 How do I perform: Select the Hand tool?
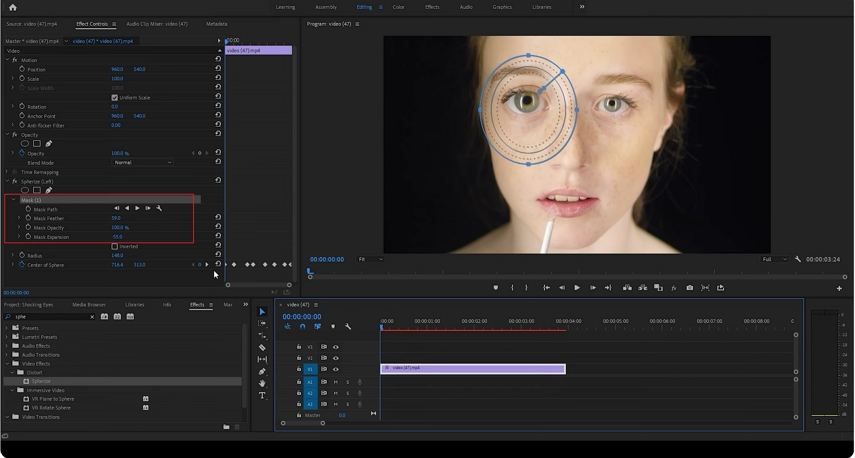tap(262, 383)
